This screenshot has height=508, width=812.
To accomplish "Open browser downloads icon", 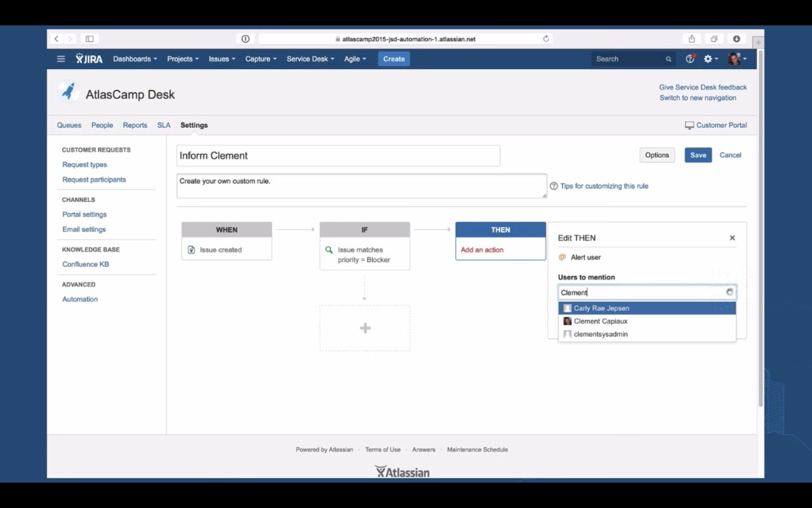I will coord(736,39).
